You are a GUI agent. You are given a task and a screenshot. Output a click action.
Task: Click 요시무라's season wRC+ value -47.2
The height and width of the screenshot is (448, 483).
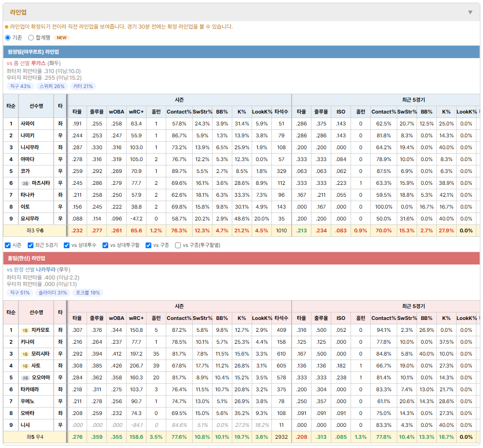point(136,219)
